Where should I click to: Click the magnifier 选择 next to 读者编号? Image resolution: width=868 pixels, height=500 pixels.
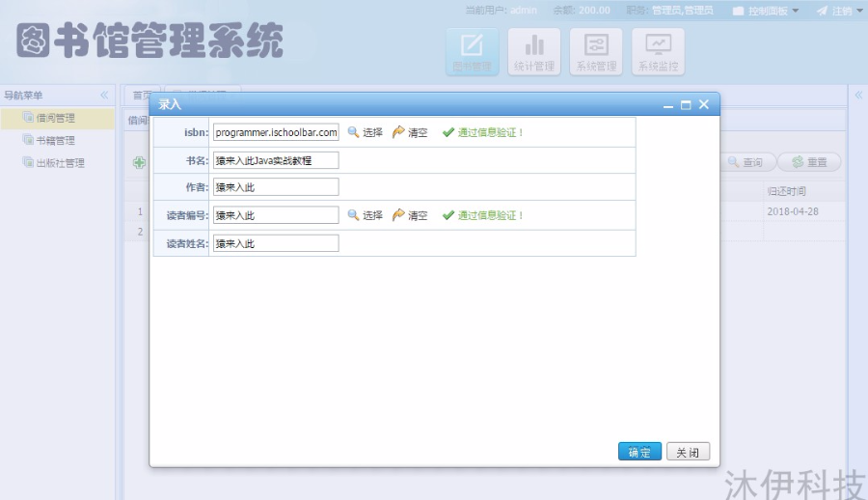(365, 215)
